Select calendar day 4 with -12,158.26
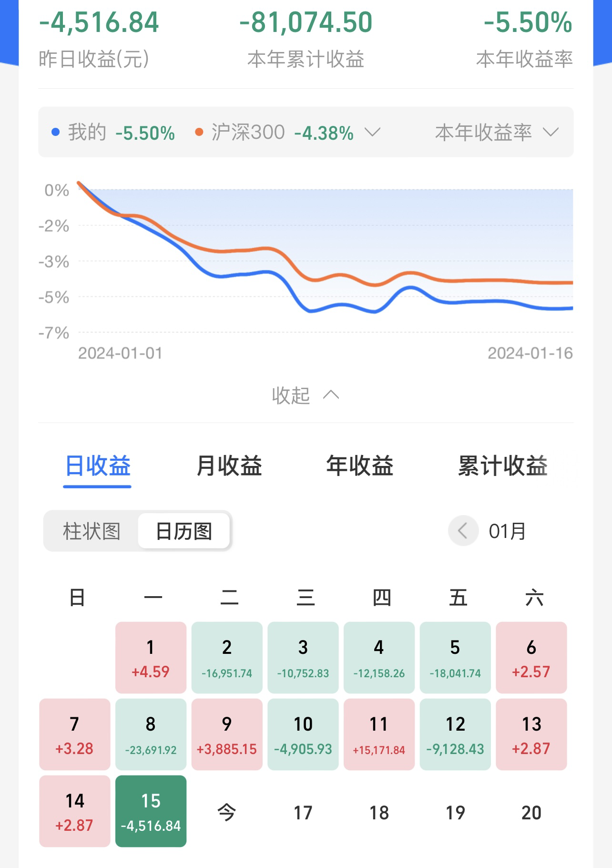612x868 pixels. pos(379,658)
